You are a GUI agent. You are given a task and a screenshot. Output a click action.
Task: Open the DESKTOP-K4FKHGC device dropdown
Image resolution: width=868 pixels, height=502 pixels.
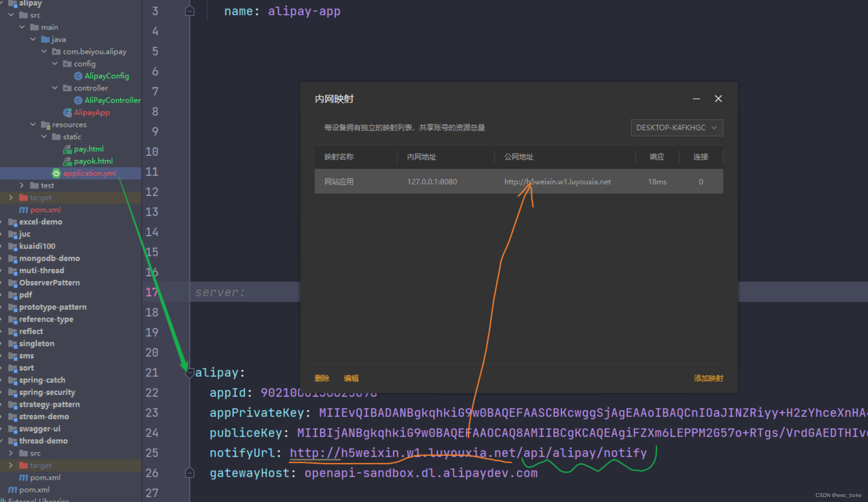click(x=677, y=128)
